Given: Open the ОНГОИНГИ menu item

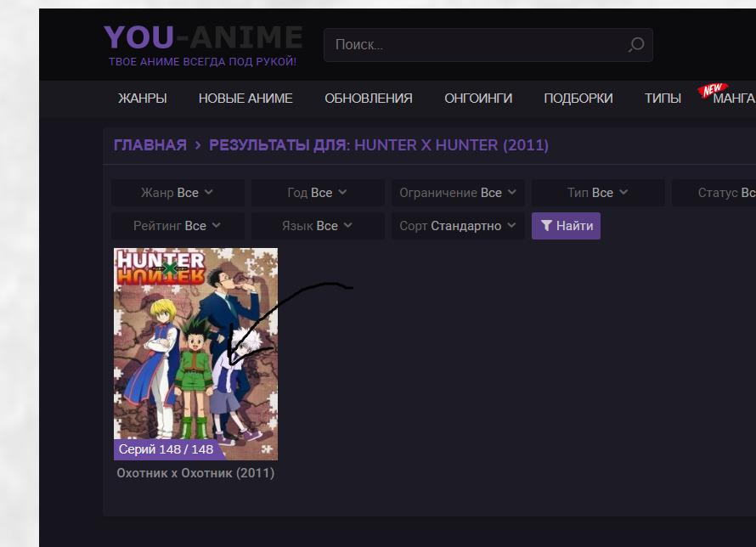Looking at the screenshot, I should tap(478, 99).
